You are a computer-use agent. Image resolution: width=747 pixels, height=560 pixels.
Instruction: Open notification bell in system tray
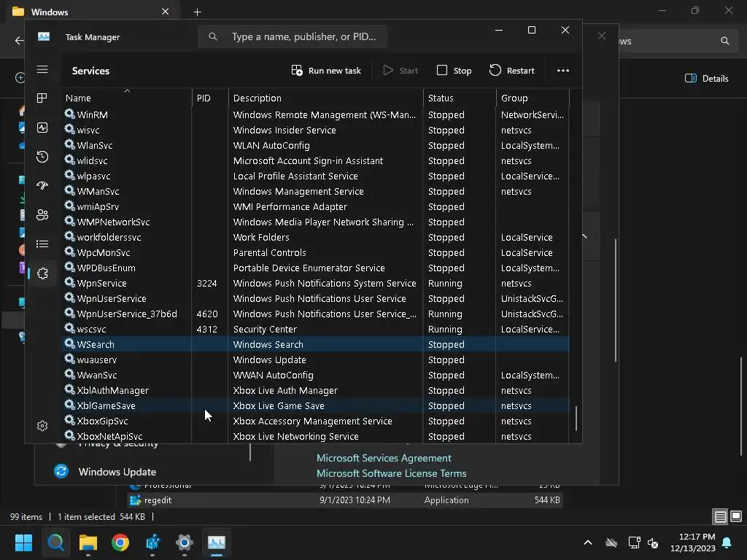click(x=727, y=542)
